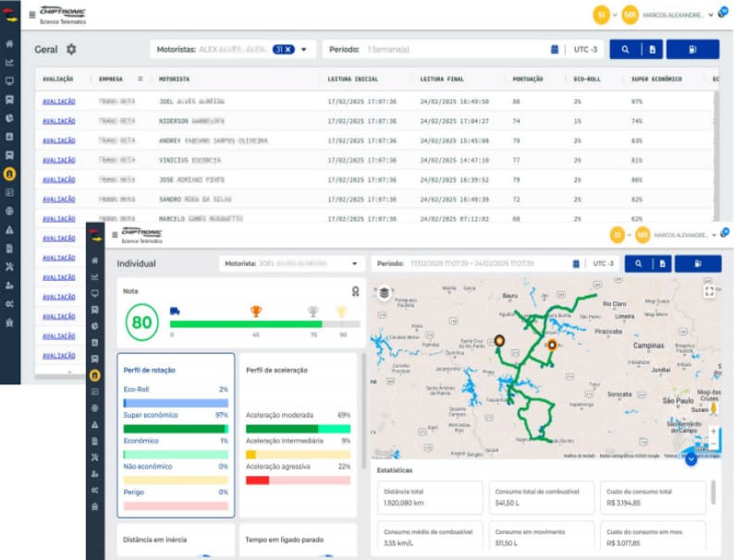Toggle hamburger menu in top header
The image size is (735, 560).
pos(32,15)
